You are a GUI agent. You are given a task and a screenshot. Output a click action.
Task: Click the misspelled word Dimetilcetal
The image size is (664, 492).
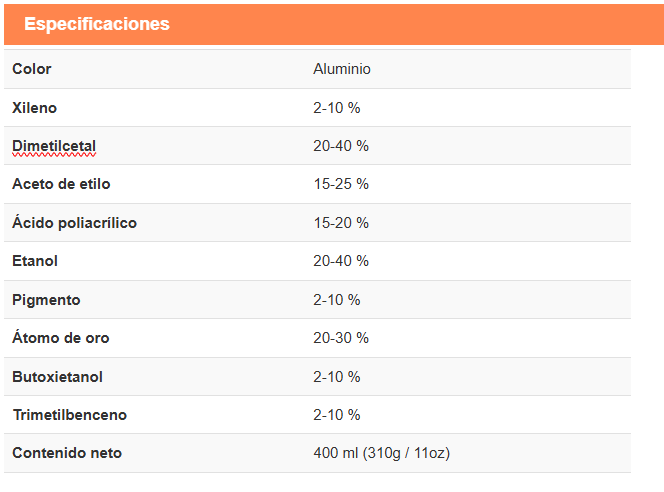(x=54, y=146)
